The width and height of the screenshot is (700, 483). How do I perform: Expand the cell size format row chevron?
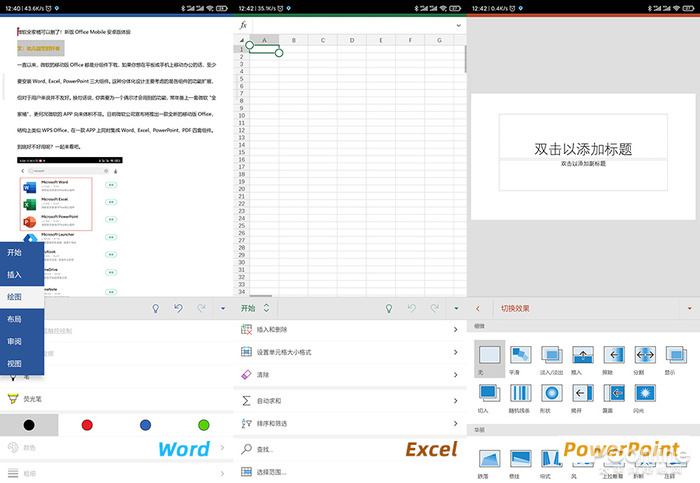click(455, 352)
